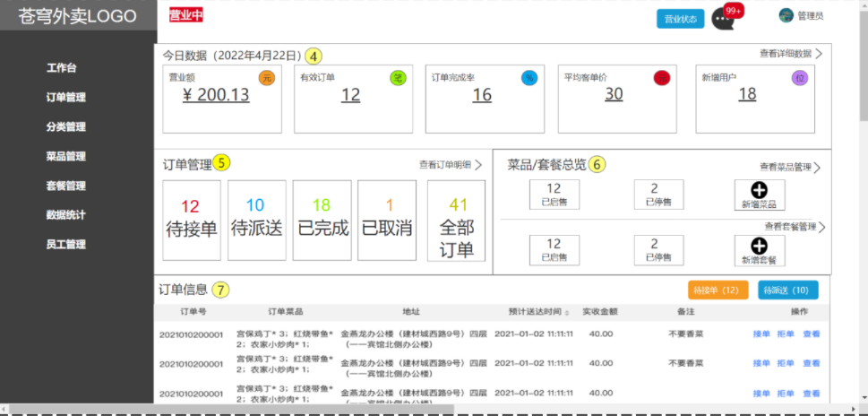
Task: Click the purple 位 icon on 新增用户 card
Action: (799, 79)
